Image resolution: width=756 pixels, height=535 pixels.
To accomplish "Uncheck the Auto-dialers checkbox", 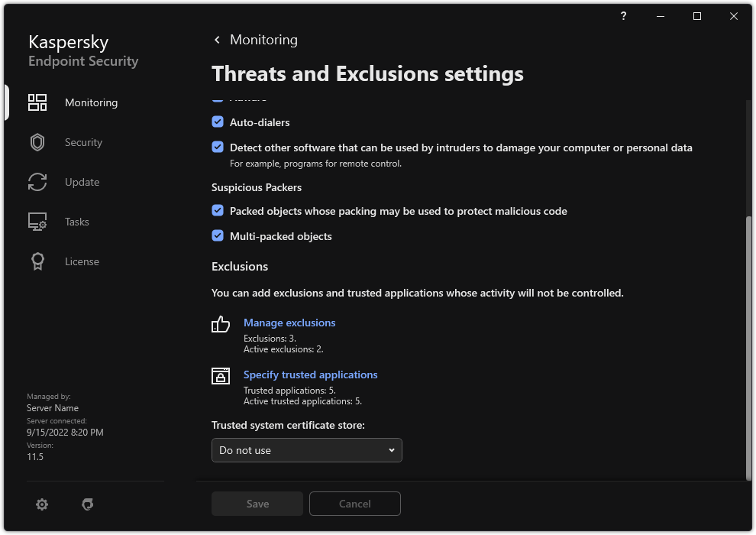I will (x=218, y=122).
